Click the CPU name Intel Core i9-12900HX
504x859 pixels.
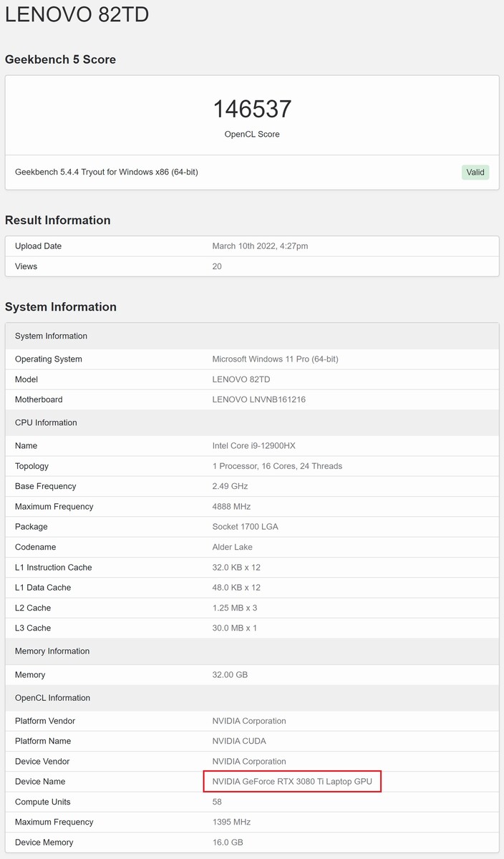coord(254,446)
